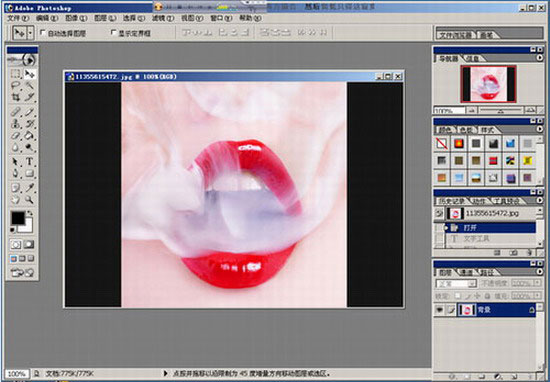
Task: Click the navigator preview thumbnail
Action: pyautogui.click(x=488, y=84)
